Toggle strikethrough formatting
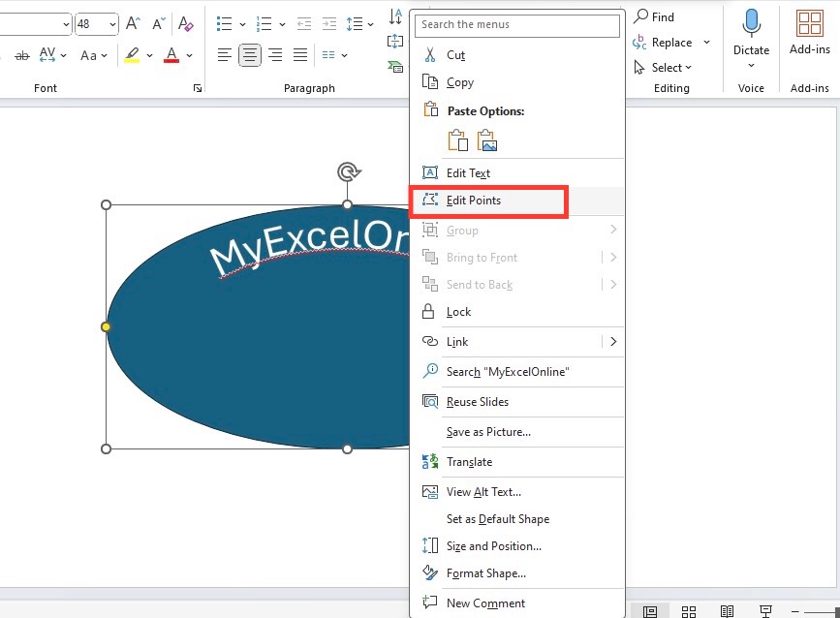 point(22,55)
